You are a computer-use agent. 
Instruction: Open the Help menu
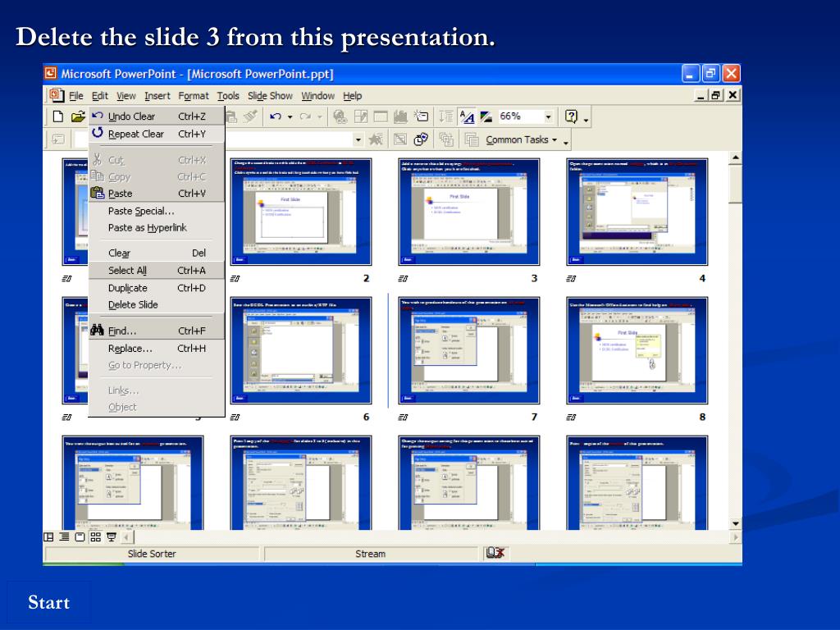pyautogui.click(x=353, y=95)
